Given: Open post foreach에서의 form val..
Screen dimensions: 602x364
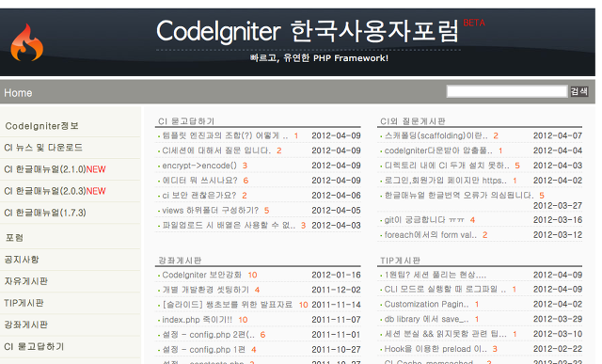Looking at the screenshot, I should (x=431, y=235).
